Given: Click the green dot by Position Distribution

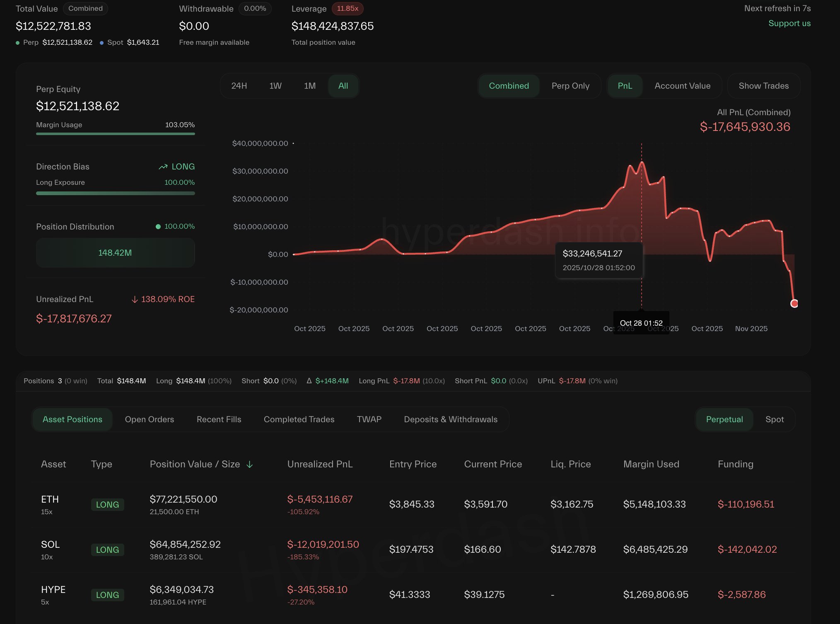Looking at the screenshot, I should pos(158,227).
